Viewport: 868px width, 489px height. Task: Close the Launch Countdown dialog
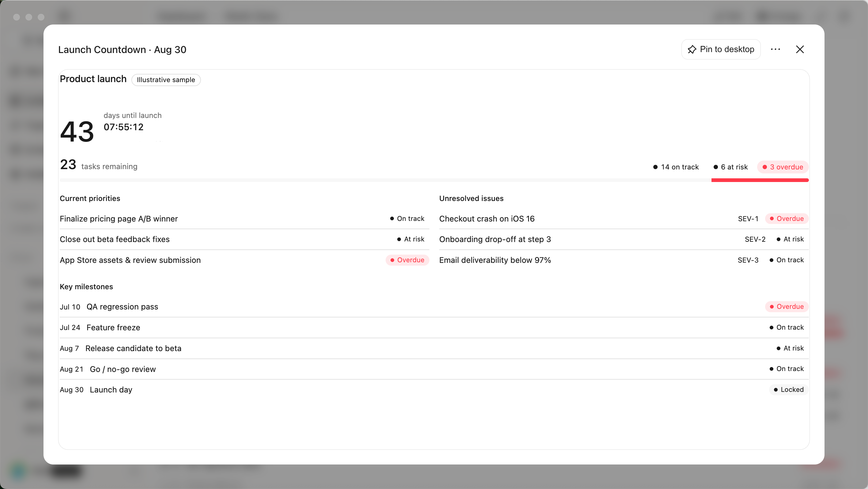800,49
